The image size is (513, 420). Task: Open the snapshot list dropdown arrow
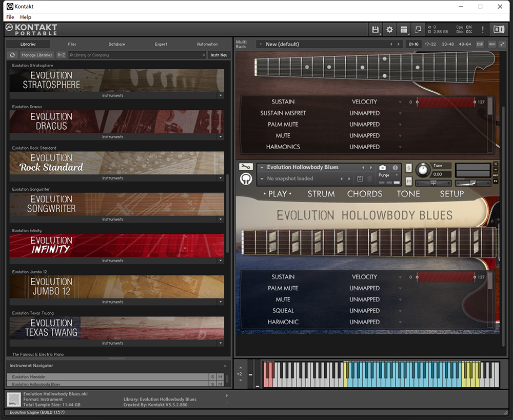pyautogui.click(x=262, y=178)
